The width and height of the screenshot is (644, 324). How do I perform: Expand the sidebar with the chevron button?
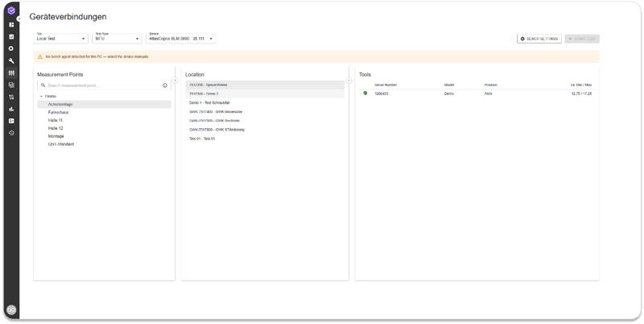(x=19, y=19)
